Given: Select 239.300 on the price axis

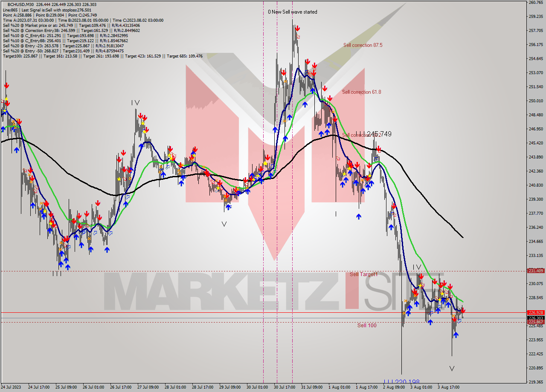Looking at the screenshot, I should (x=536, y=199).
